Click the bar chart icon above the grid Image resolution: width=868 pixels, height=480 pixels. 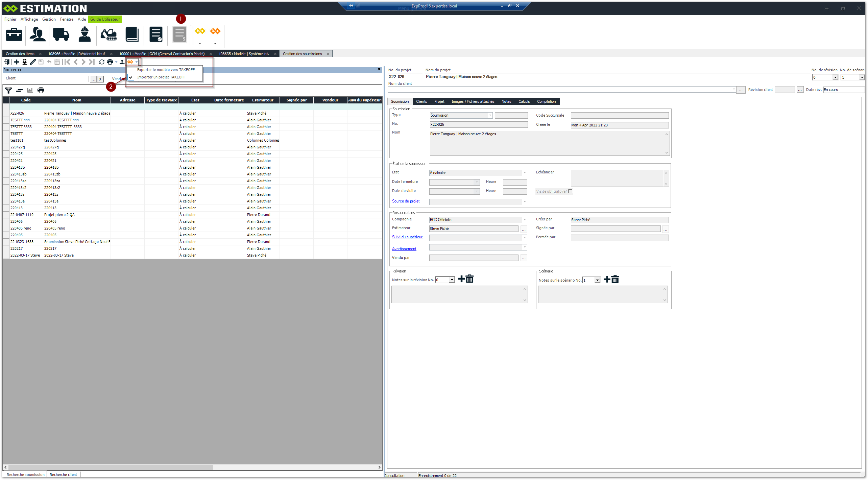(30, 90)
